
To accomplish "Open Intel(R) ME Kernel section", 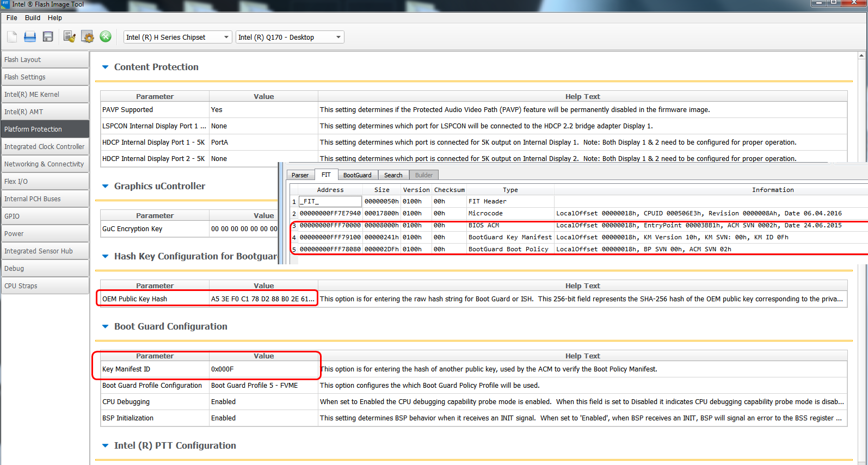I will coord(45,95).
